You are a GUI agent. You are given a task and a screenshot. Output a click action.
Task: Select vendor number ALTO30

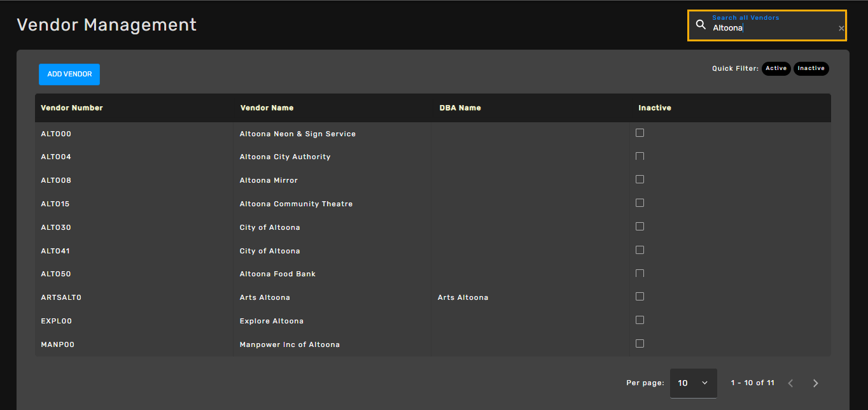[x=56, y=228]
